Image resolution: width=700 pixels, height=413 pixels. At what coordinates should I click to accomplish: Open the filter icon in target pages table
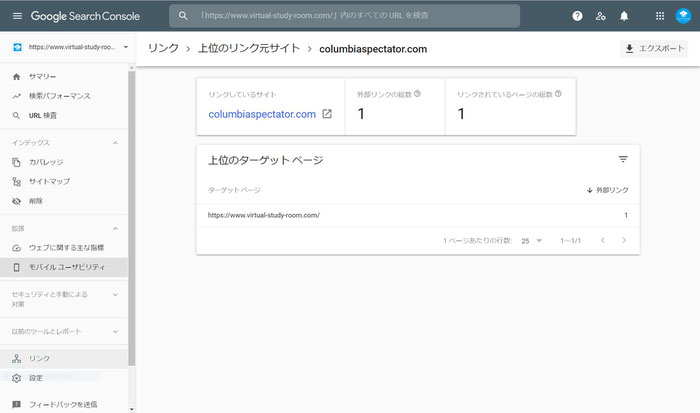(623, 159)
